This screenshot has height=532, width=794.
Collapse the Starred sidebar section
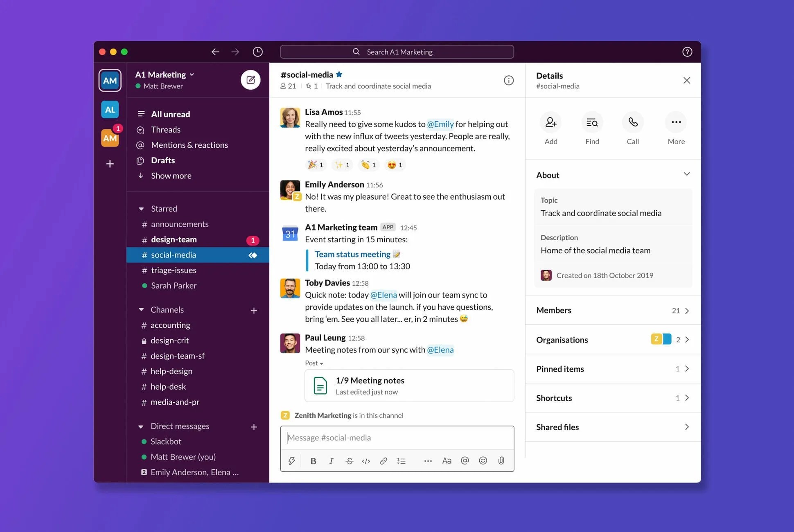(x=141, y=209)
